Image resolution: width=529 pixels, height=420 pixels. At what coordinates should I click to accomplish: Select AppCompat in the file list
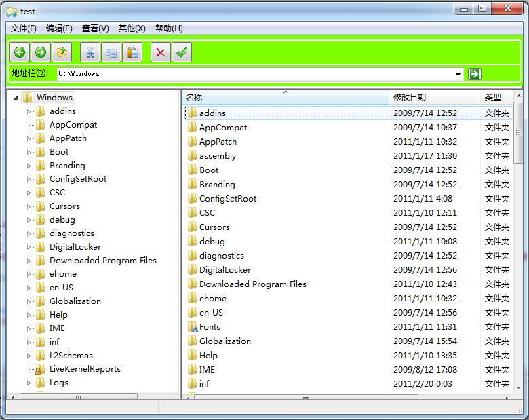223,128
